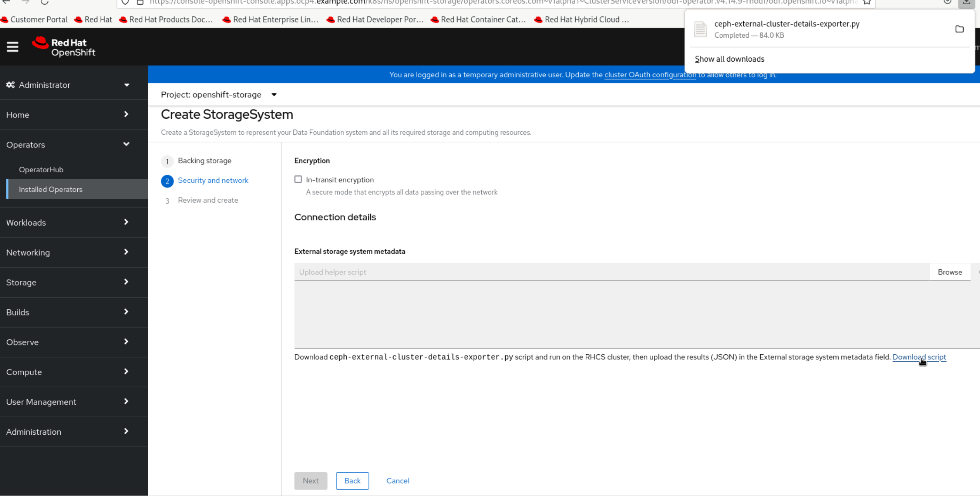Viewport: 980px width, 496px height.
Task: Click the Customer Portal fedora icon
Action: (5, 19)
